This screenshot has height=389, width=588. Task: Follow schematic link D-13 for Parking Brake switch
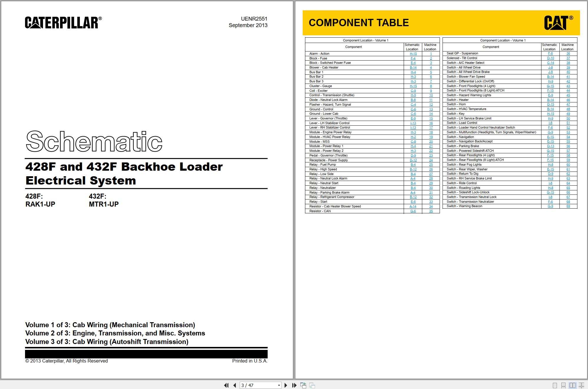click(550, 146)
